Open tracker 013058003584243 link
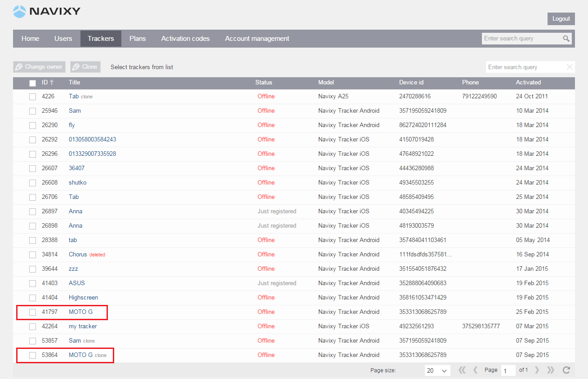The width and height of the screenshot is (588, 379). (x=92, y=139)
